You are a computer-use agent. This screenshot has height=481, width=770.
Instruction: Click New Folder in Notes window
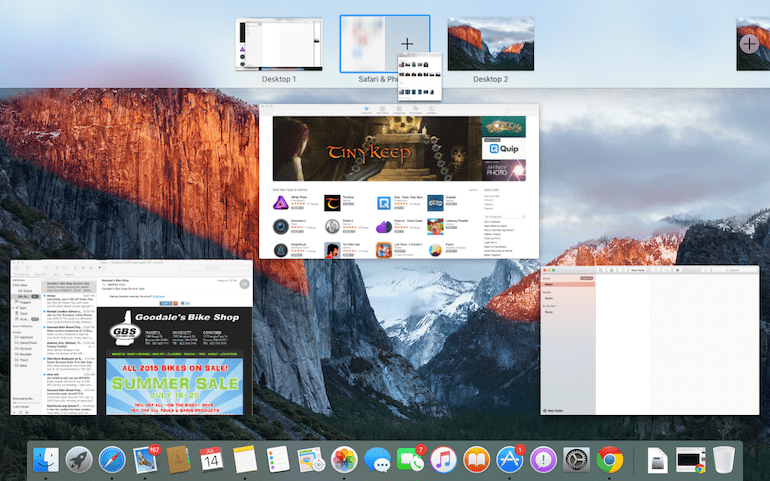[553, 410]
